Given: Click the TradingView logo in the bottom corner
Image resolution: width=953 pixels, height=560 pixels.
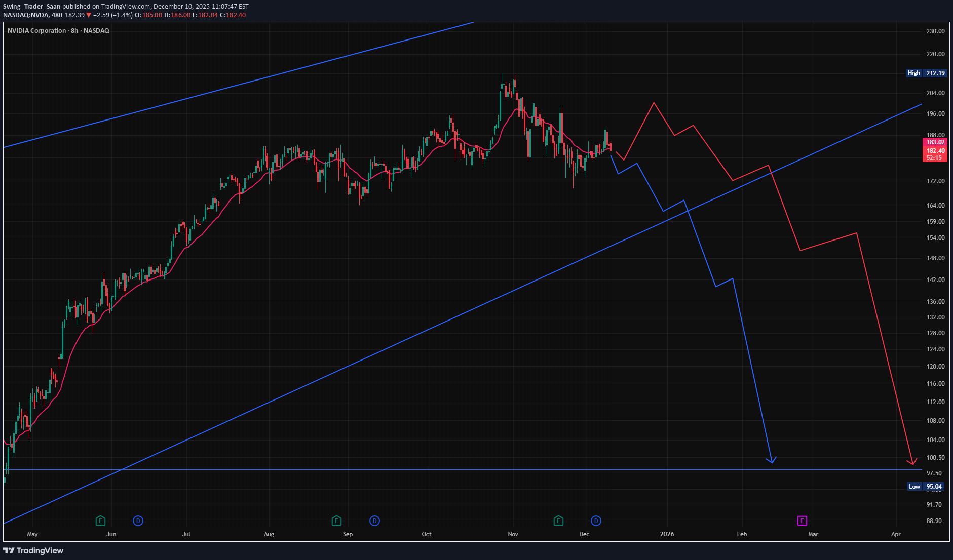Looking at the screenshot, I should click(x=33, y=550).
